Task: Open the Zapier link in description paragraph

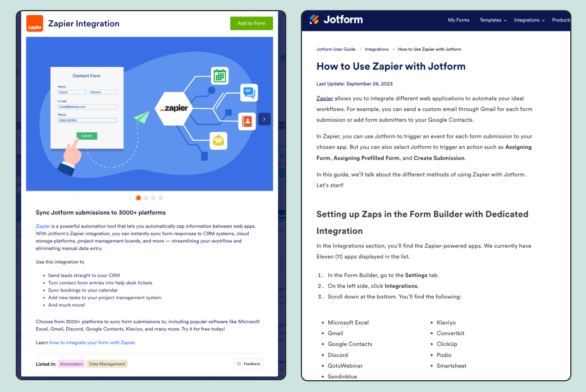Action: tap(43, 226)
